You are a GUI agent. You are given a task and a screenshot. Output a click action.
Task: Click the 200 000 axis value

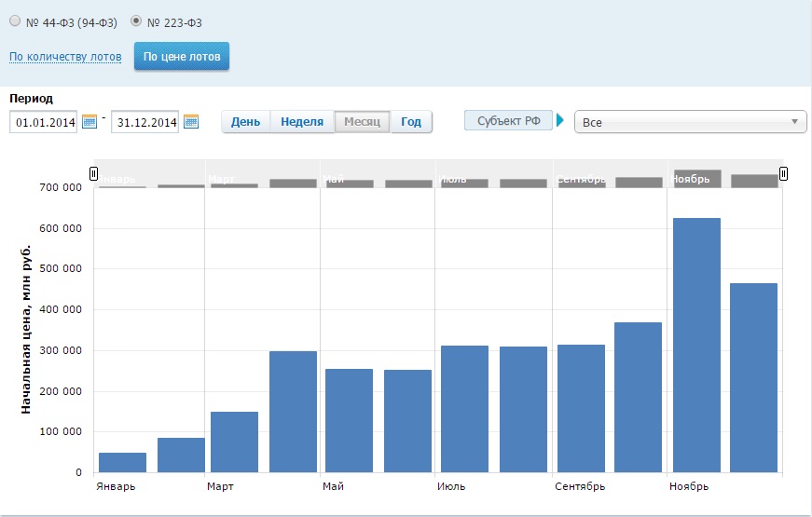coord(61,391)
